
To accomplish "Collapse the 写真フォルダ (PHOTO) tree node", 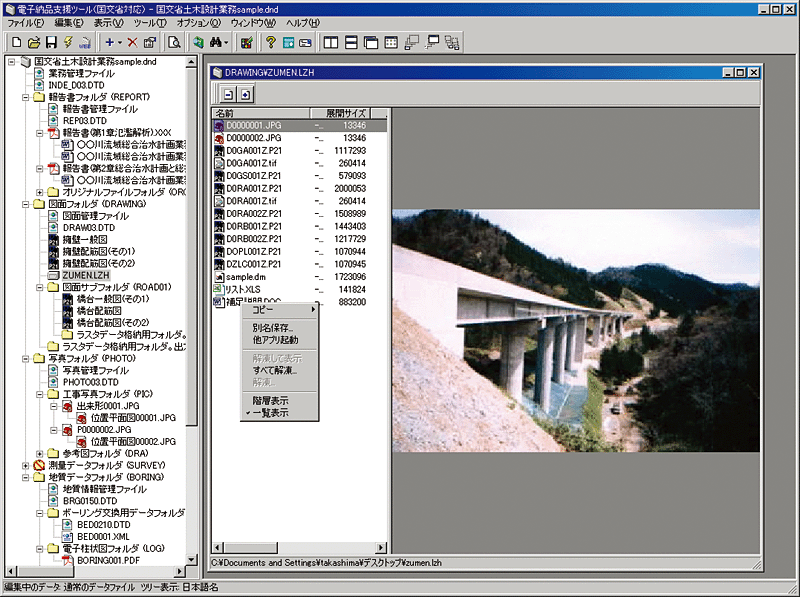I will tap(26, 357).
